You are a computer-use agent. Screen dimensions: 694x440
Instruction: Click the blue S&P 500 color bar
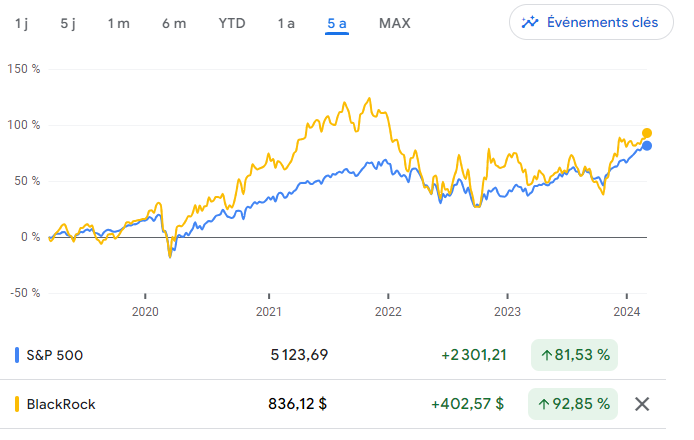click(17, 355)
